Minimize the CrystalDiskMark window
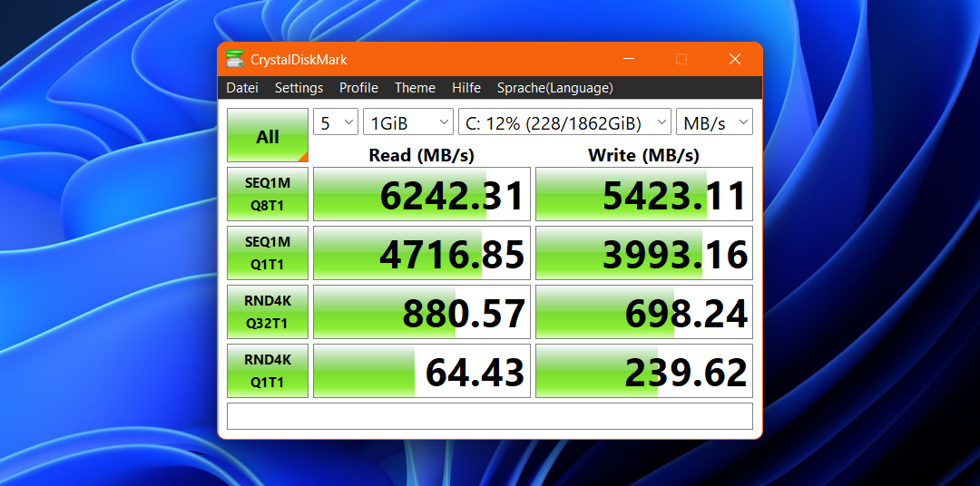The image size is (980, 486). click(629, 59)
